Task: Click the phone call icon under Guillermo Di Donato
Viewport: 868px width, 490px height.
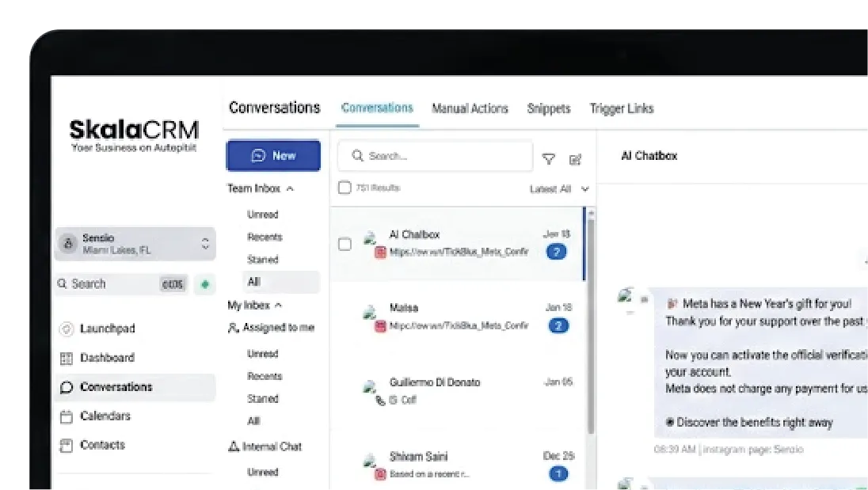Action: tap(380, 401)
